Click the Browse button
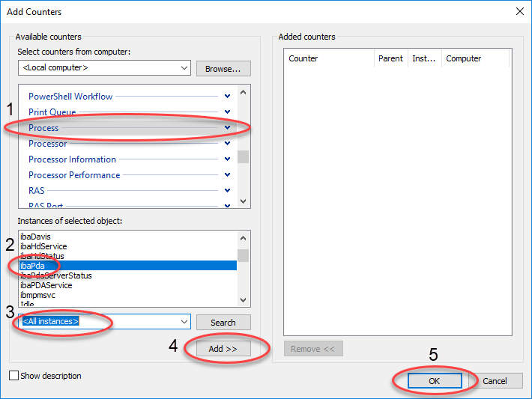 click(x=223, y=68)
